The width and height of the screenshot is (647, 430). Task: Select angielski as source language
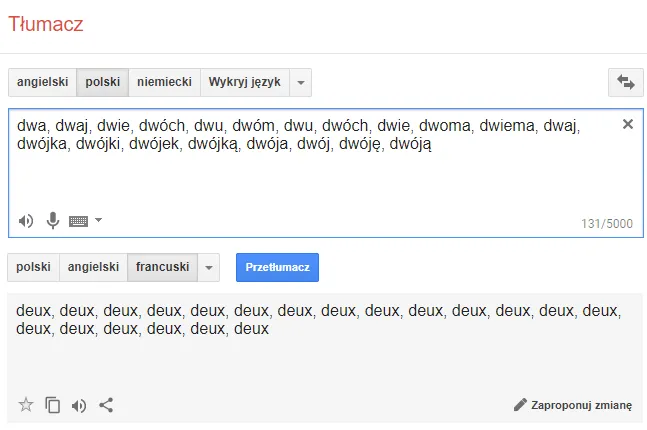[43, 82]
